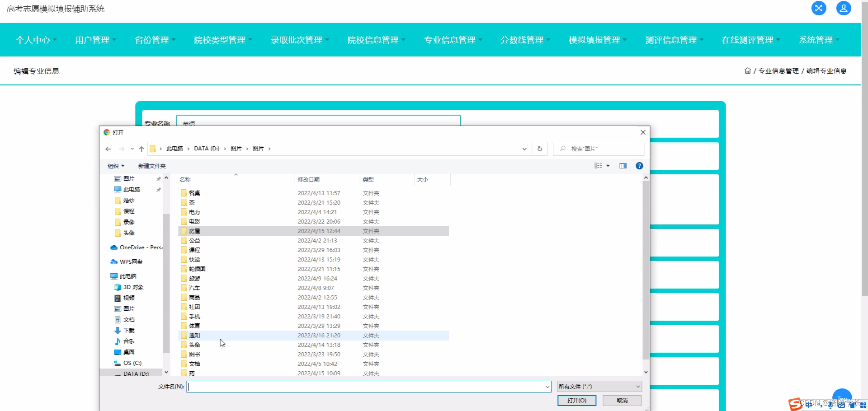
Task: Select 录像 quick access folder
Action: pos(124,222)
